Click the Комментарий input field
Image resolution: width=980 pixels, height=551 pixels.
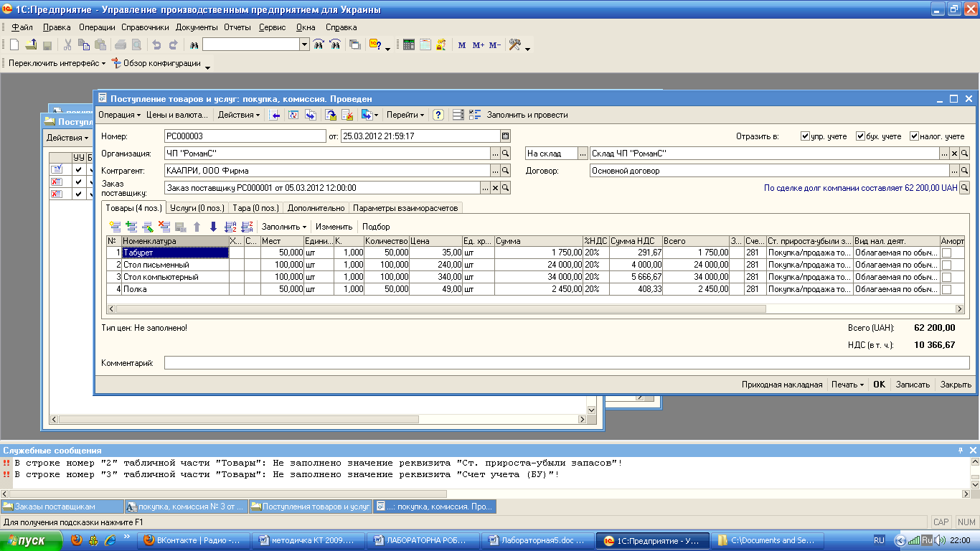(567, 363)
